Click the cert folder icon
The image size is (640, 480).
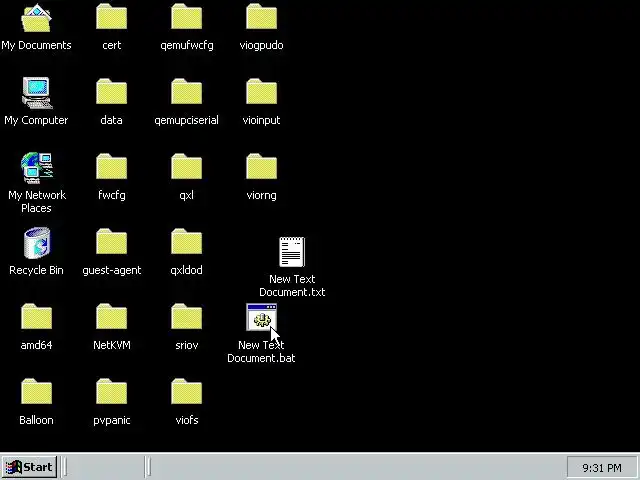111,17
